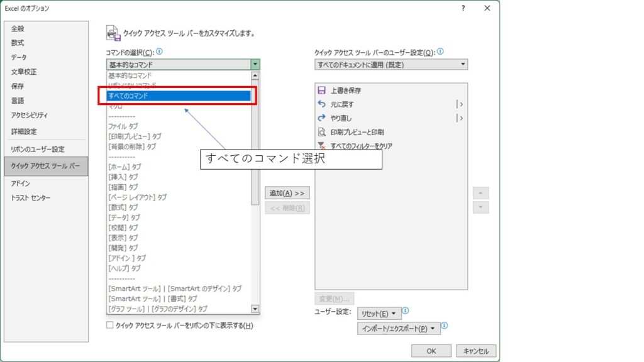
Task: Select the Redo (やり直し) icon
Action: pyautogui.click(x=322, y=118)
